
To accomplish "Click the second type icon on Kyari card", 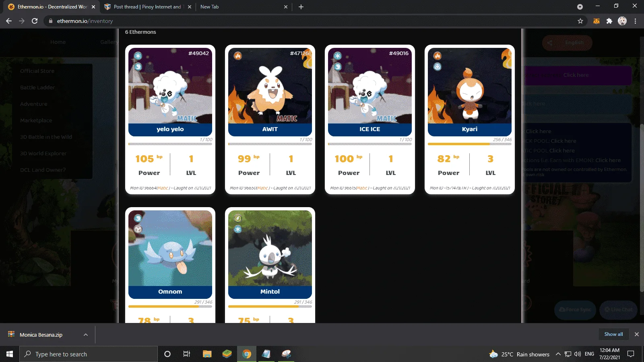I will point(438,66).
